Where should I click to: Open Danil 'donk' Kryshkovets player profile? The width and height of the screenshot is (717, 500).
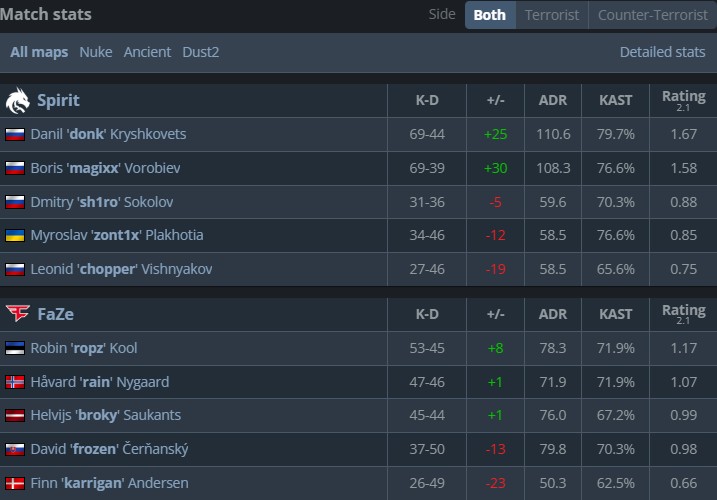[108, 134]
